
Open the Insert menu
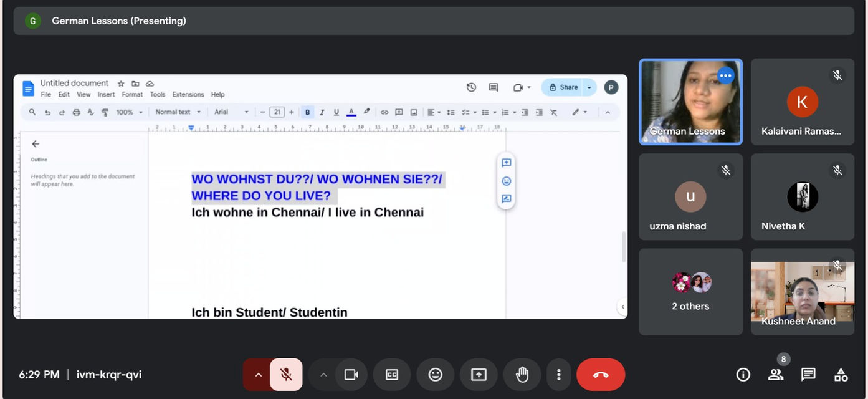[106, 95]
